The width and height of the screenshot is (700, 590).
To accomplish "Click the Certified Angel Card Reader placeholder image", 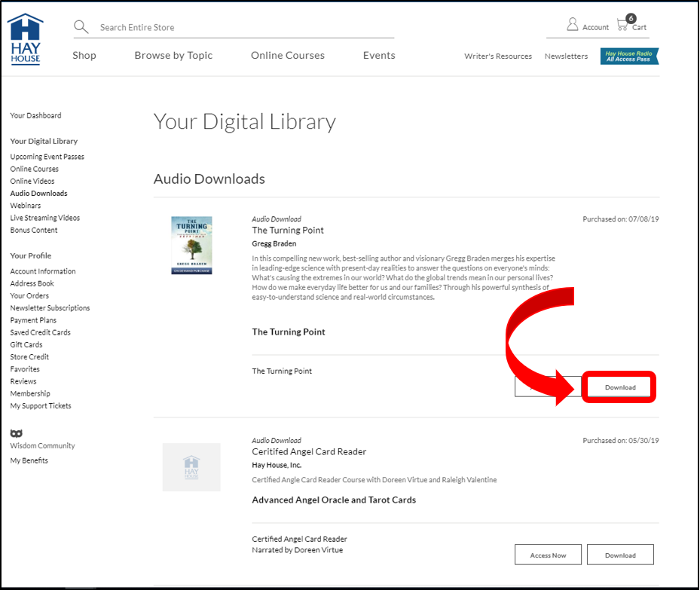I will 191,467.
